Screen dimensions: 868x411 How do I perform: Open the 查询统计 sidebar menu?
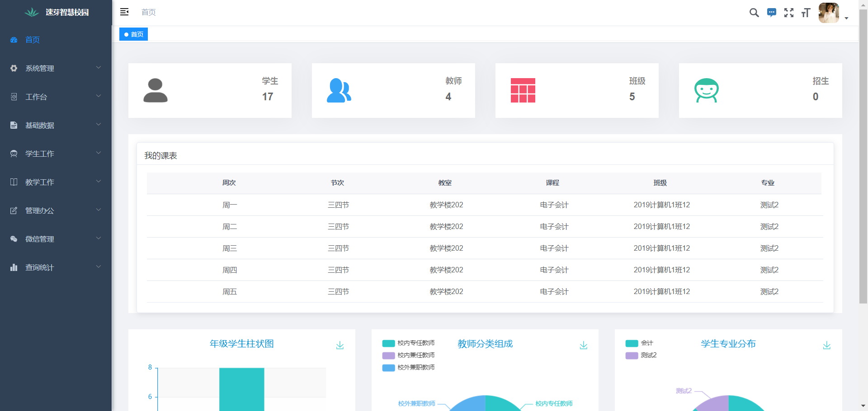56,267
